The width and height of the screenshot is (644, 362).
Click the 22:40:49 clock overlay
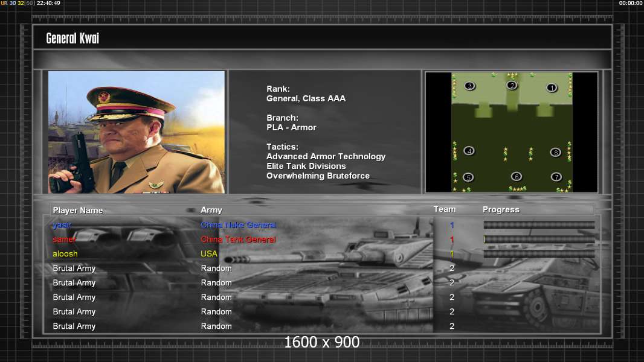(48, 3)
